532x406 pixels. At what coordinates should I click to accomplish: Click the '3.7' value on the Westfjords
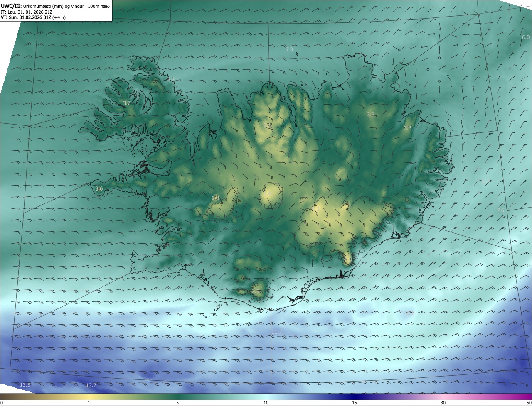[127, 103]
